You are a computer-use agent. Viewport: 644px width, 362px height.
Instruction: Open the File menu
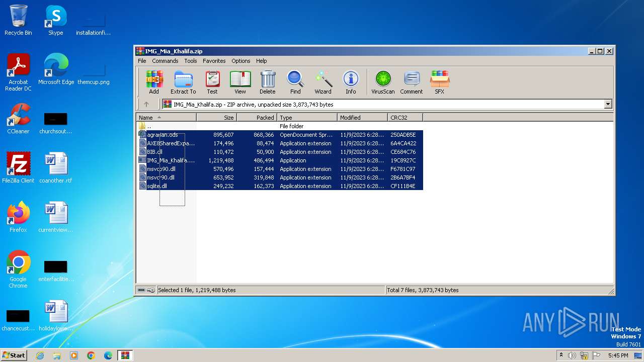pyautogui.click(x=142, y=61)
